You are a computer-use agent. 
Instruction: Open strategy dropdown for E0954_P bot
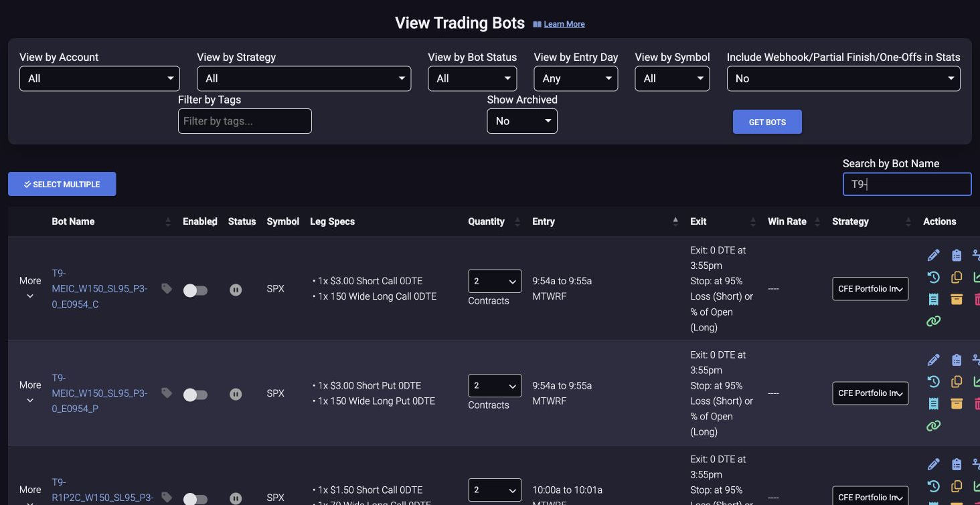[x=870, y=393]
